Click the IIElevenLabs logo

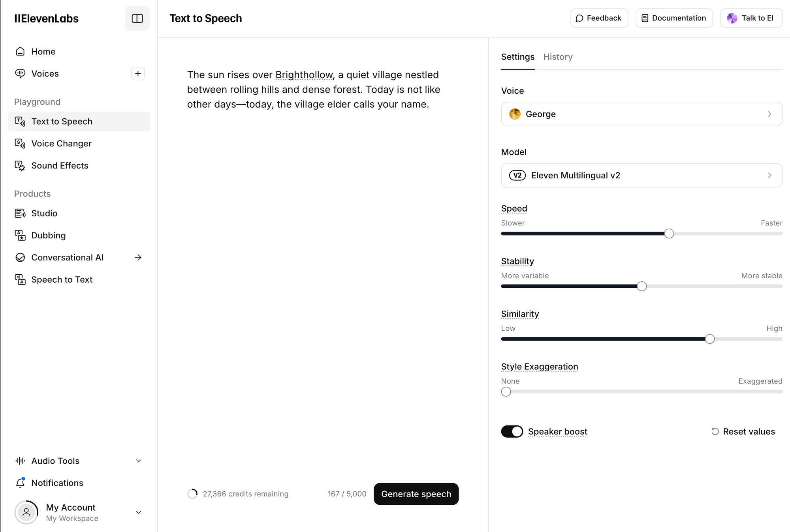click(x=47, y=19)
